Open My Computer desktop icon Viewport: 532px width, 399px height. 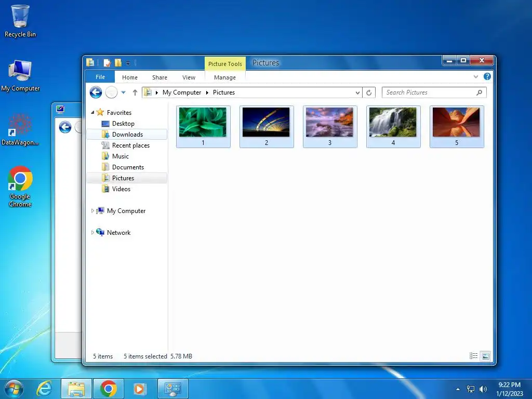tap(20, 76)
